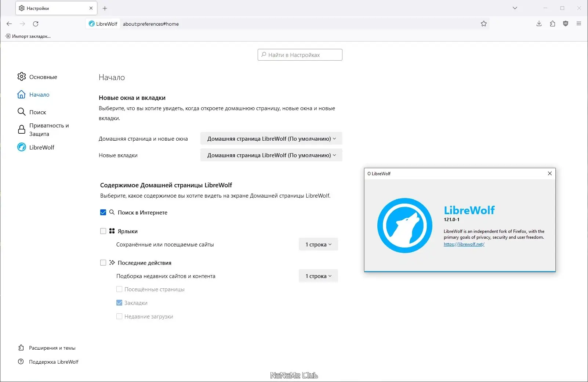The width and height of the screenshot is (588, 382).
Task: Click the Начало page heading
Action: click(x=112, y=77)
